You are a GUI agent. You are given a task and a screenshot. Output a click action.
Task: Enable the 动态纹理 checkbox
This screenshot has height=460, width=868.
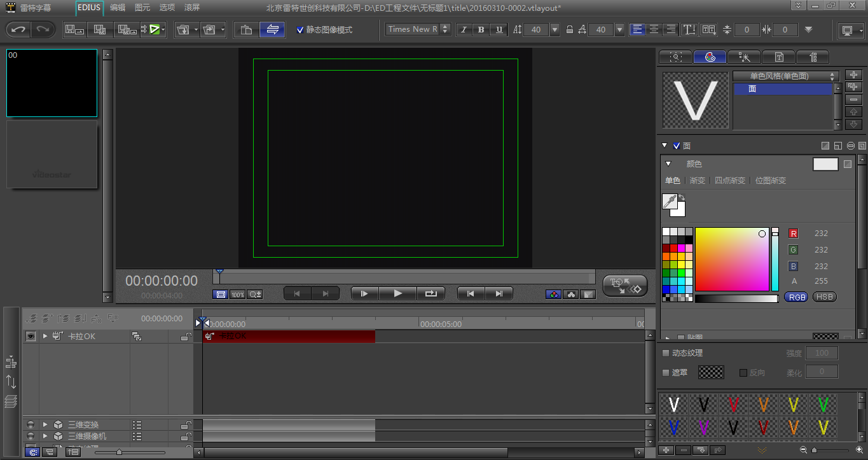(x=666, y=352)
